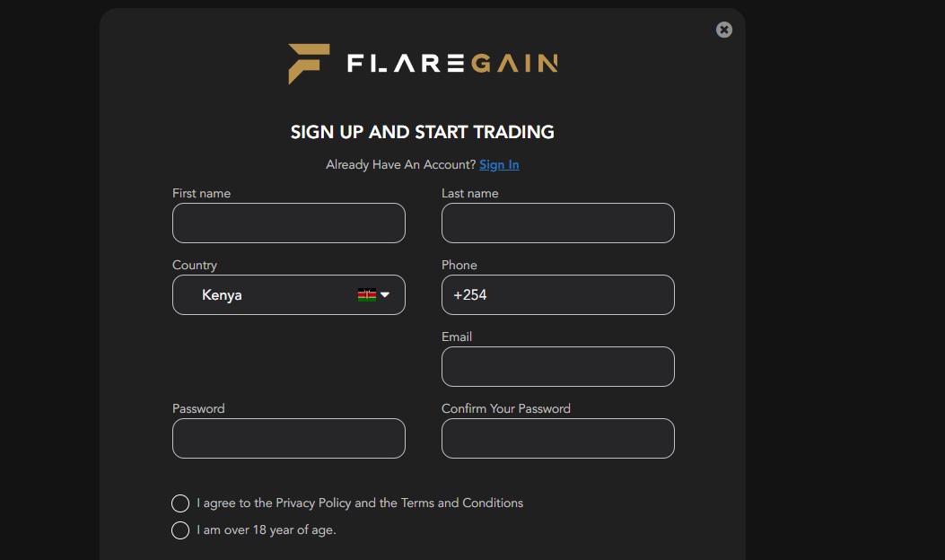Focus the Last name input field
The image size is (945, 560).
coord(557,223)
